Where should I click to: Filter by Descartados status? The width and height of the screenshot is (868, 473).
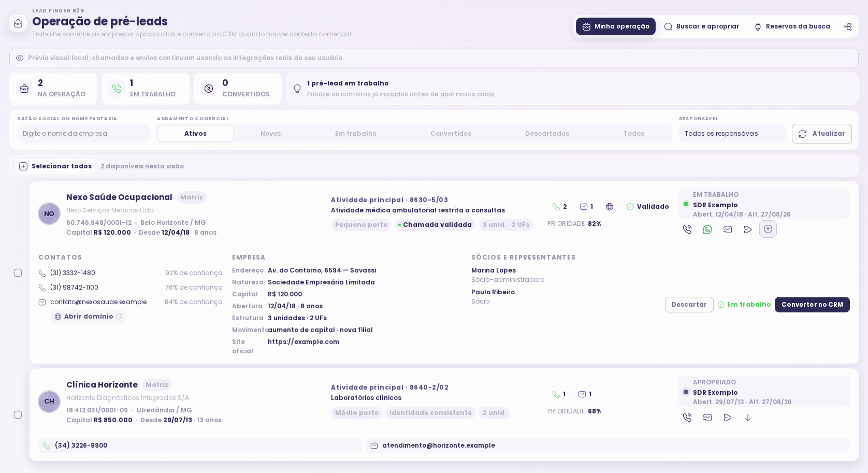(547, 134)
